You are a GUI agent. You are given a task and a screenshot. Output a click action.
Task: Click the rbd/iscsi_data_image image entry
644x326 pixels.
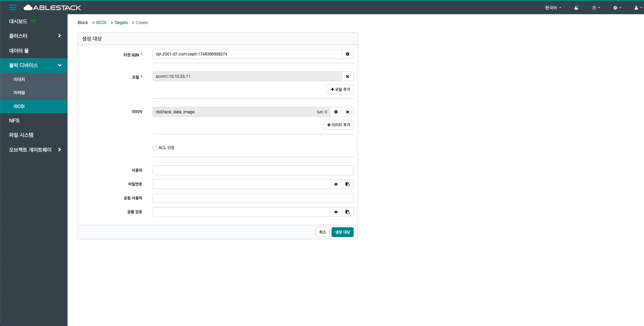(233, 112)
